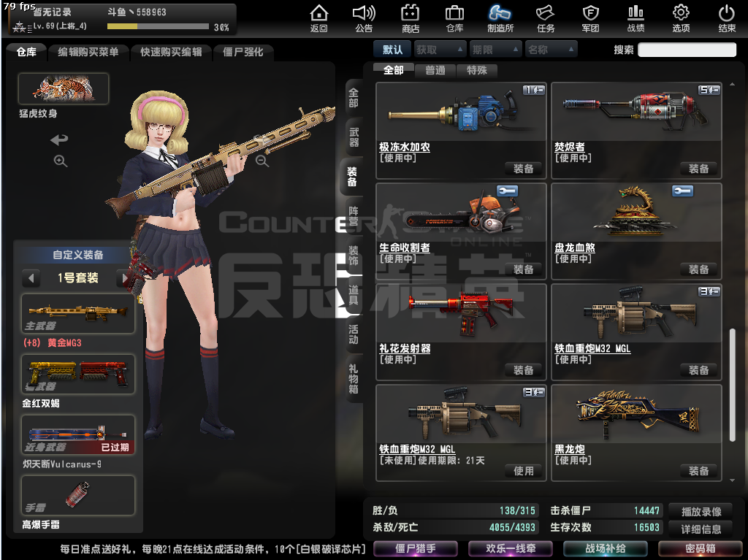This screenshot has width=748, height=560.
Task: Click the 播放录像 replay button
Action: coord(701,512)
